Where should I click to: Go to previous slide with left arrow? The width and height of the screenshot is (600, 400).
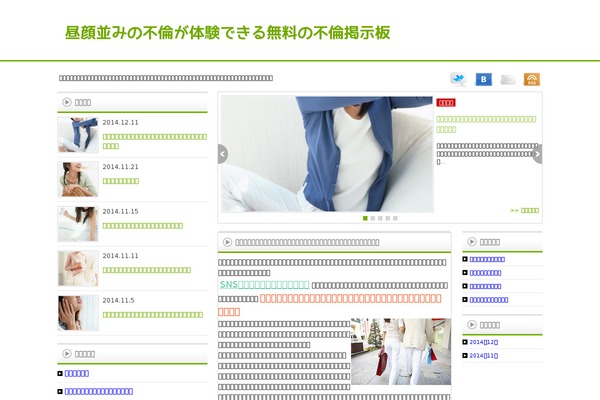222,154
